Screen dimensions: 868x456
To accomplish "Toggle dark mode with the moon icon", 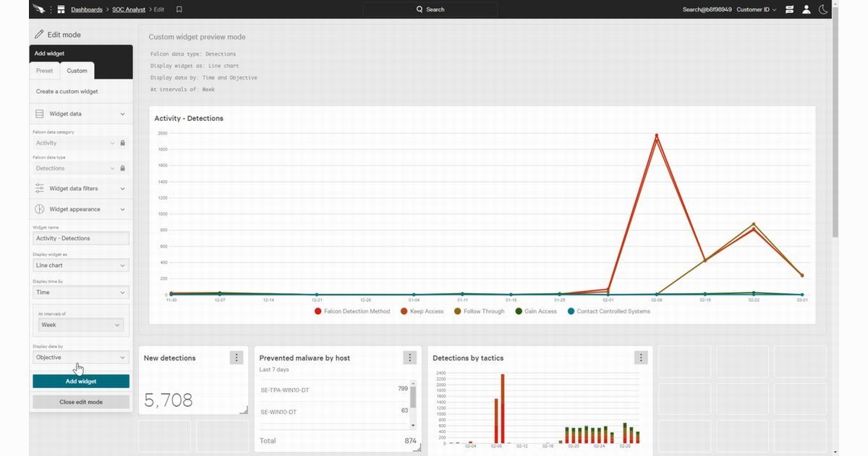I will (823, 9).
